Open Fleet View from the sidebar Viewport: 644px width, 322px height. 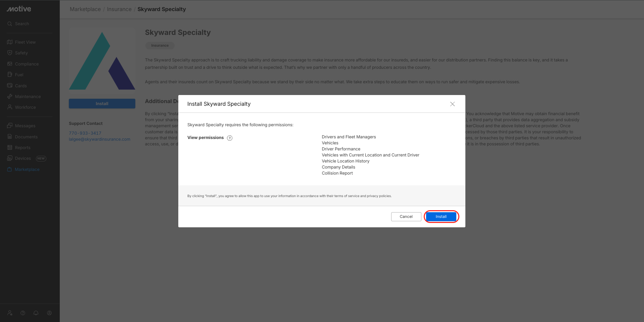[x=25, y=42]
